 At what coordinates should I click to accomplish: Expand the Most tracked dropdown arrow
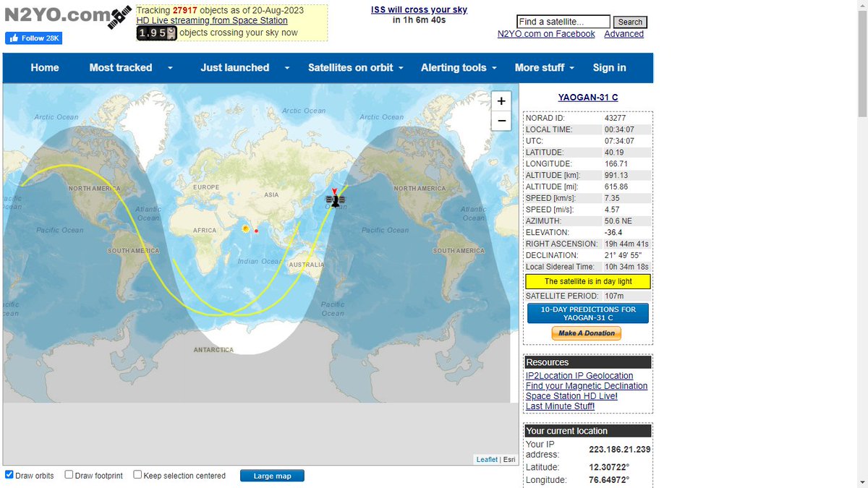[170, 68]
